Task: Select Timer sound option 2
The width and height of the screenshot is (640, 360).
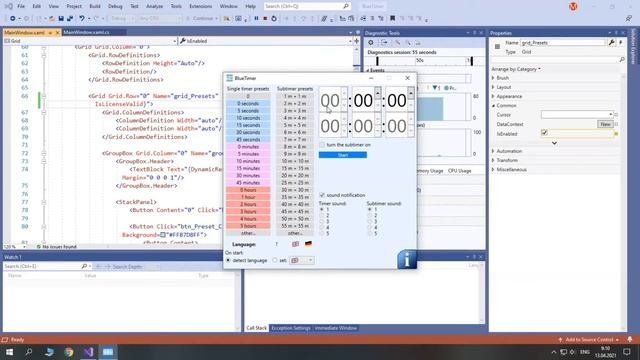Action: point(322,216)
